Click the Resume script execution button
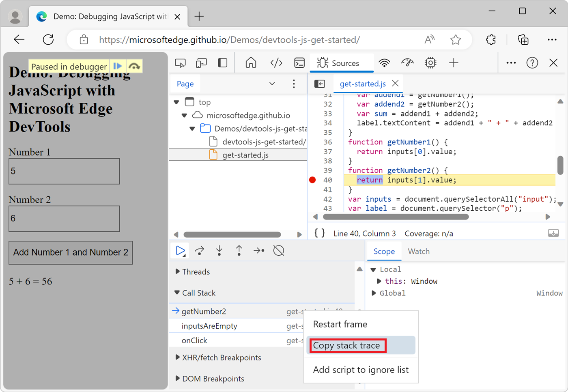This screenshot has width=568, height=392. (x=180, y=251)
